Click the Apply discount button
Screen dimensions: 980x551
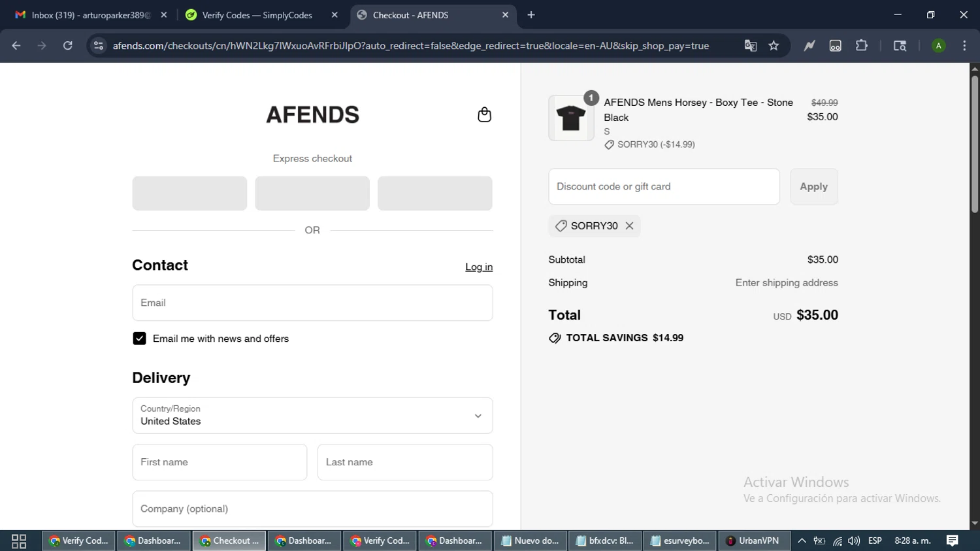[x=813, y=186]
